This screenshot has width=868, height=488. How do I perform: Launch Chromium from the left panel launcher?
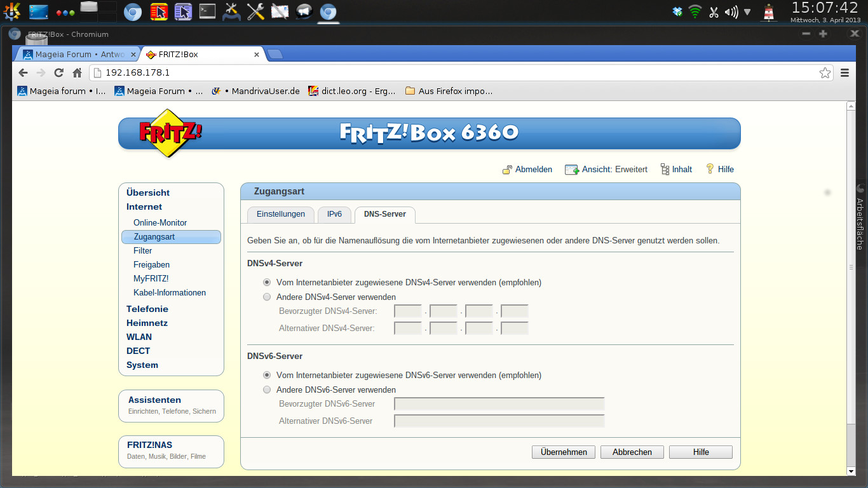coord(132,11)
